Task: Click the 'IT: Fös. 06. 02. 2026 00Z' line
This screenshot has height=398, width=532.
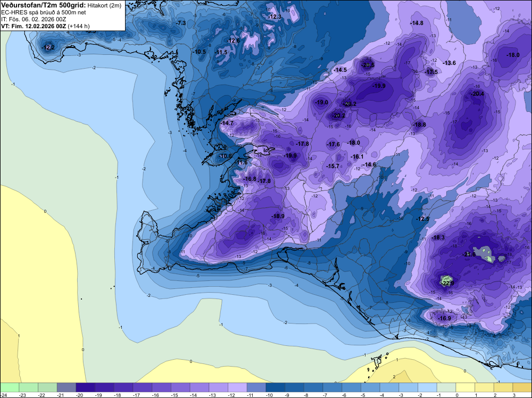Action: point(34,19)
